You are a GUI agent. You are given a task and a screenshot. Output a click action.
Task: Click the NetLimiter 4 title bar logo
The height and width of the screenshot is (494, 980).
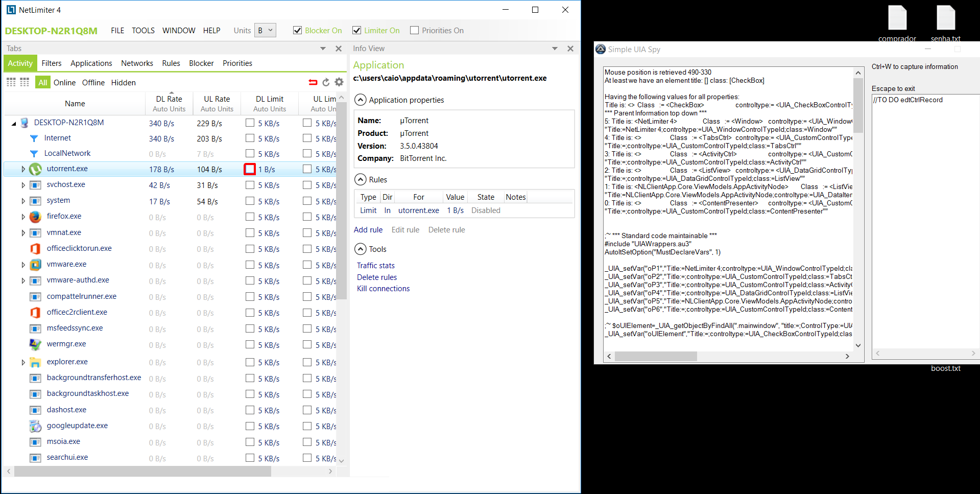11,10
